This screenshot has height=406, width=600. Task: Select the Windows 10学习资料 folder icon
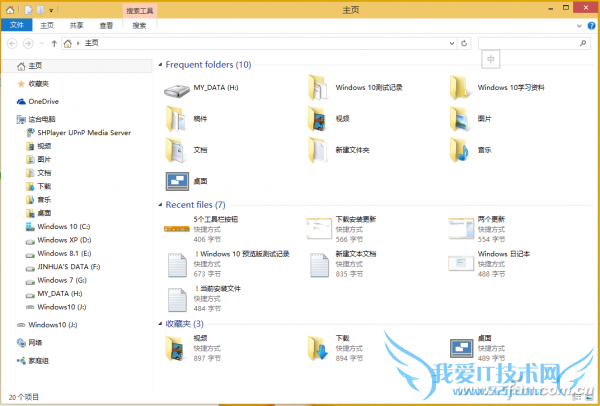tap(459, 88)
